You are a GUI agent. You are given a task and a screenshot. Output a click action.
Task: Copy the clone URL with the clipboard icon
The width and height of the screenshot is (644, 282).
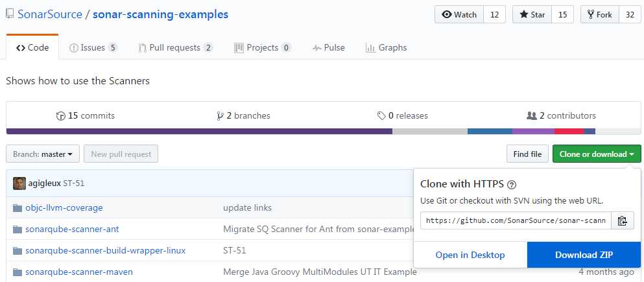[623, 220]
